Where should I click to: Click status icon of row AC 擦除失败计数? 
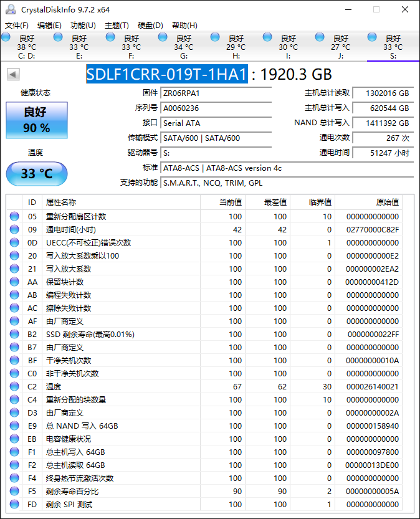14,308
